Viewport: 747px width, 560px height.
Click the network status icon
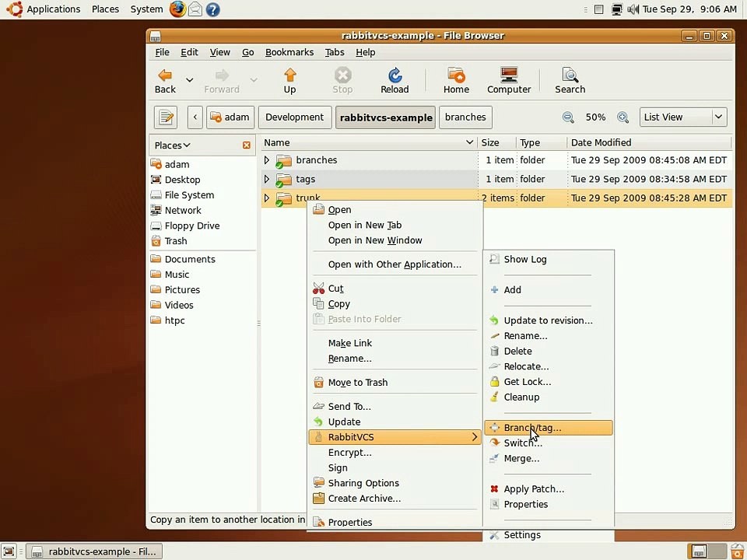(617, 9)
